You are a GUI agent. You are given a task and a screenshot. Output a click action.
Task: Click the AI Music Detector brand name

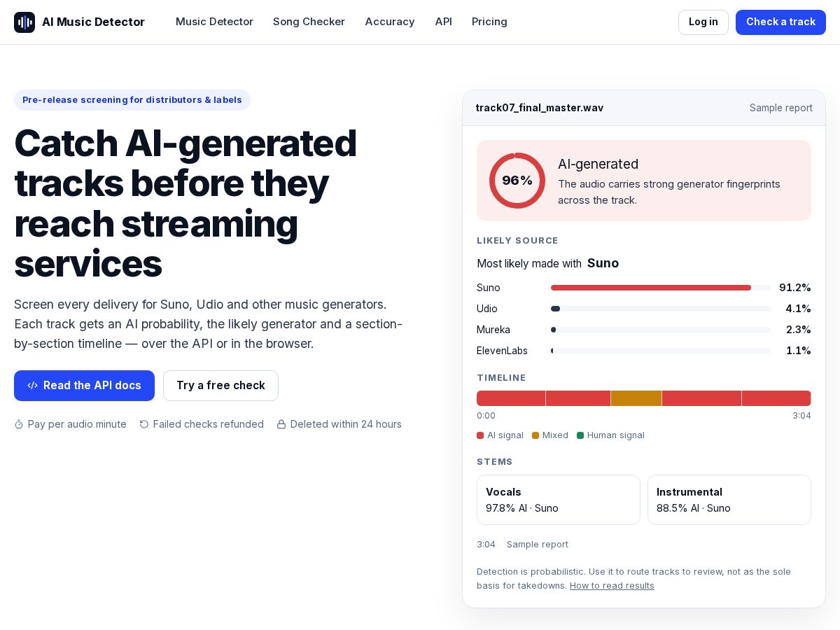tap(93, 22)
